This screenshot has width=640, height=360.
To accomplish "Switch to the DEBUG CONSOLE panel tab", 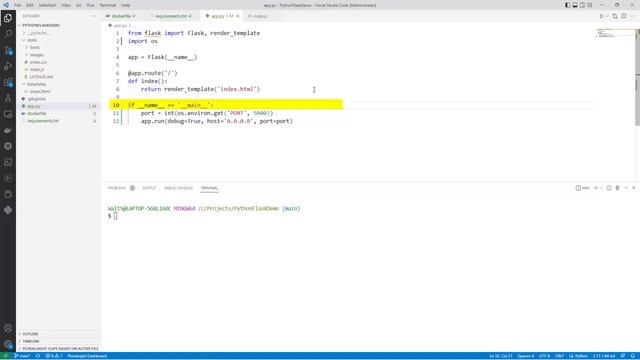I will 178,188.
